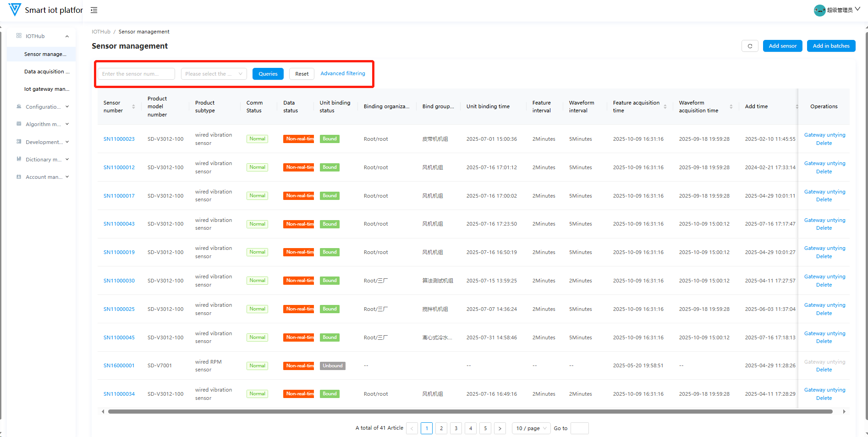Sort the Add time column
Image resolution: width=868 pixels, height=437 pixels.
(797, 106)
